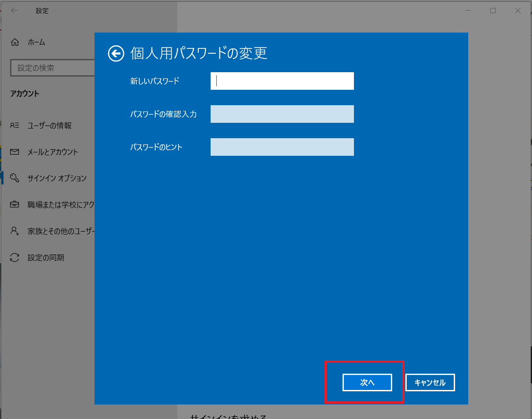Select the パスワードのヒント field
Image resolution: width=532 pixels, height=419 pixels.
(282, 147)
